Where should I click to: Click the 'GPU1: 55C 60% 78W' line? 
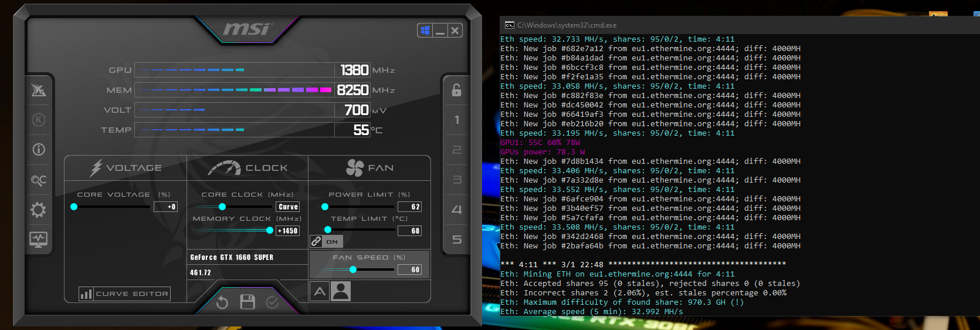point(540,143)
